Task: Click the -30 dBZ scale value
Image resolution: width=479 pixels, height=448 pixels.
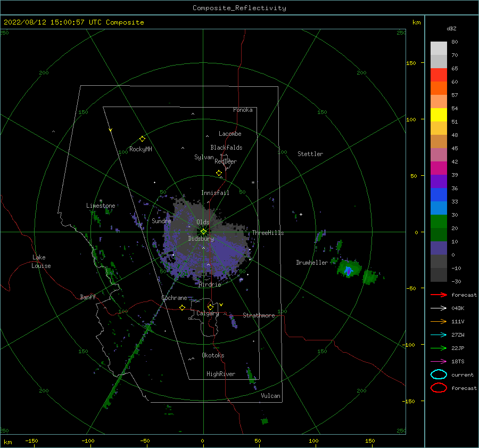Action: (x=456, y=281)
